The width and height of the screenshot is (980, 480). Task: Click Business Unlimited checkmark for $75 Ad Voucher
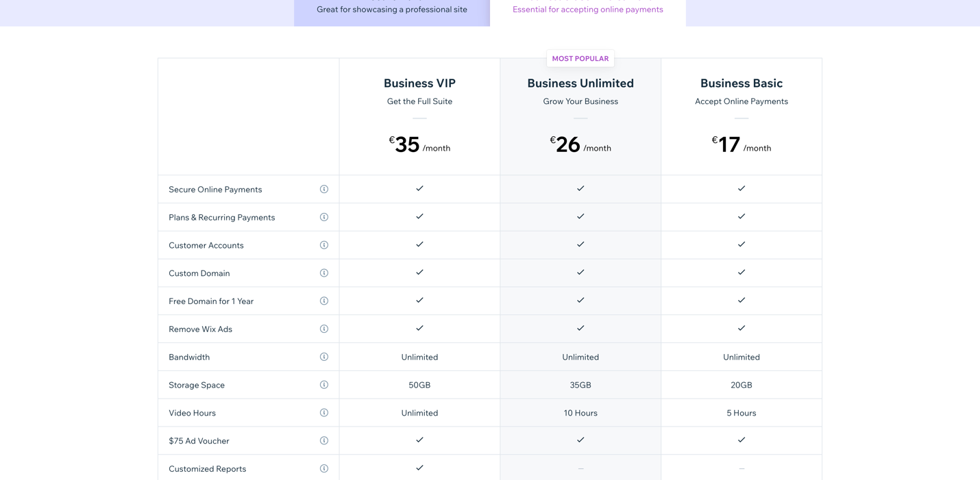580,440
